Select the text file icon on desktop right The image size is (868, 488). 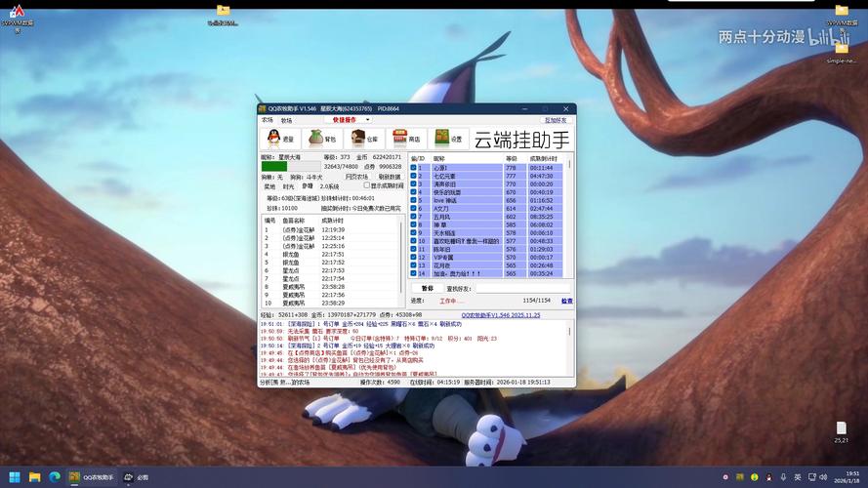click(842, 431)
